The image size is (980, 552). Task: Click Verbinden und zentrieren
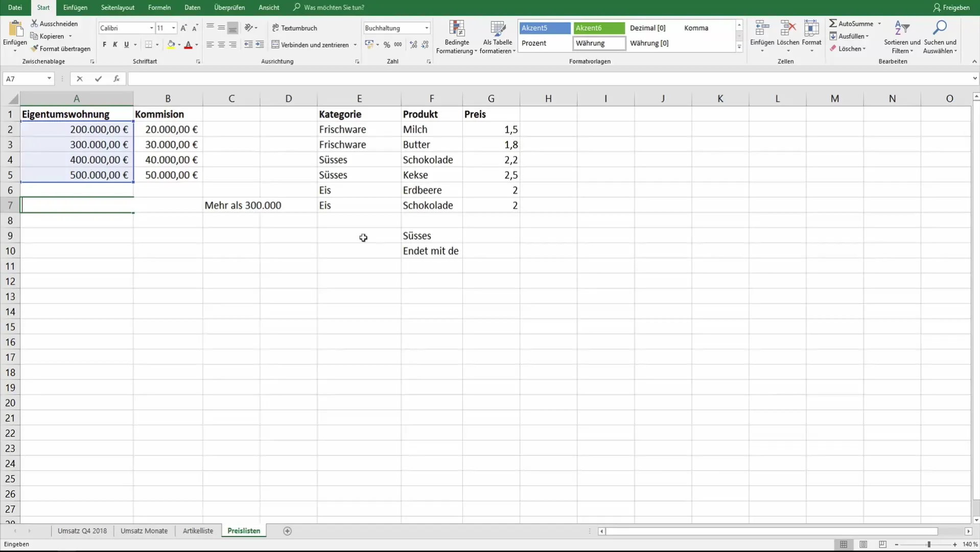310,45
